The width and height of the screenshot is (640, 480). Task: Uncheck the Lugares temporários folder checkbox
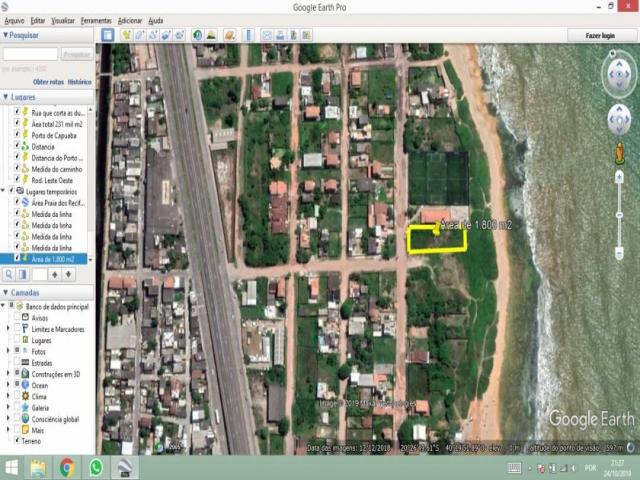[x=11, y=190]
